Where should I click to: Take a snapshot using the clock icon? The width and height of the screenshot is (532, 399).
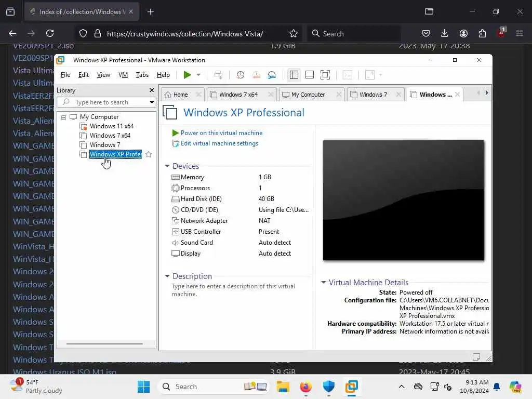pos(240,75)
